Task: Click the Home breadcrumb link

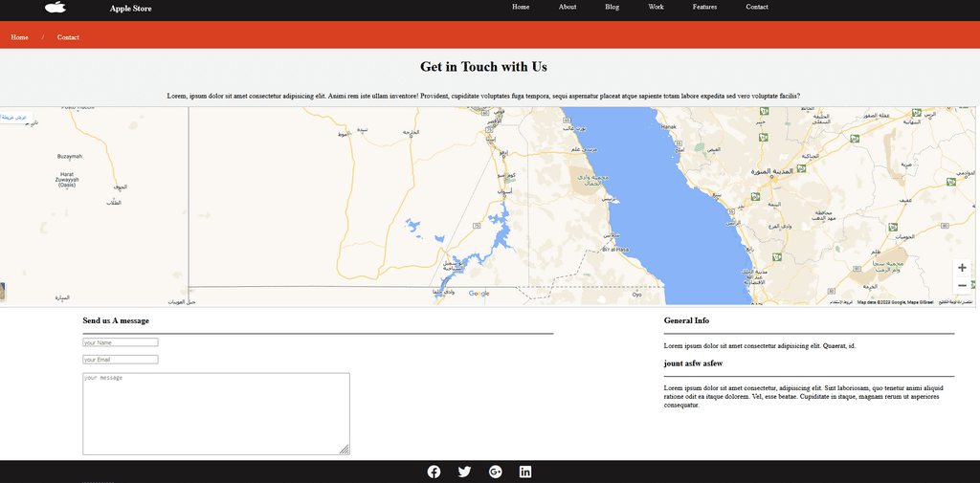Action: click(19, 37)
